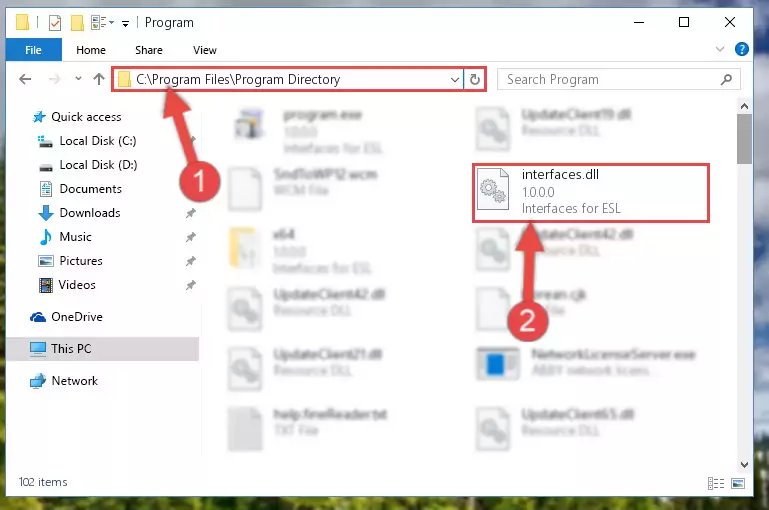
Task: Unpin Downloads from Quick access
Action: [190, 213]
